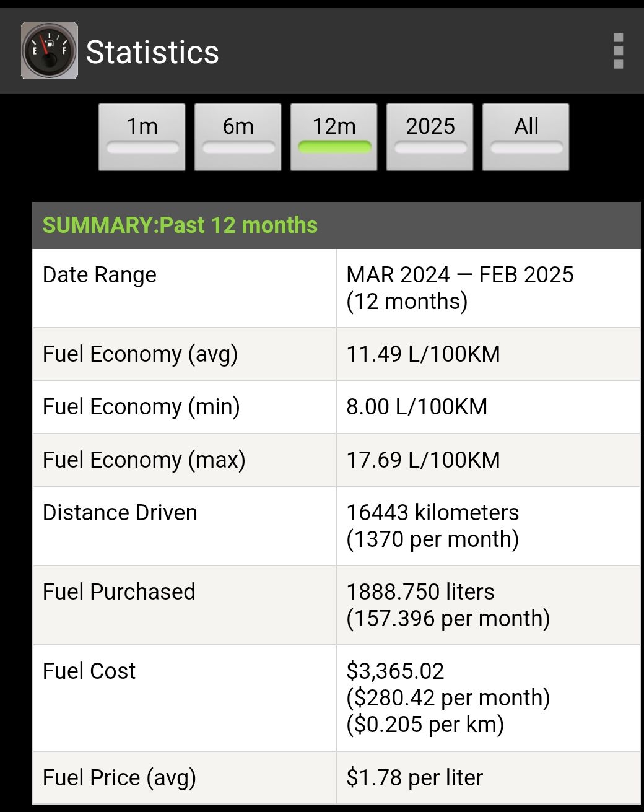
Task: Switch to the 1m time range
Action: pyautogui.click(x=142, y=137)
